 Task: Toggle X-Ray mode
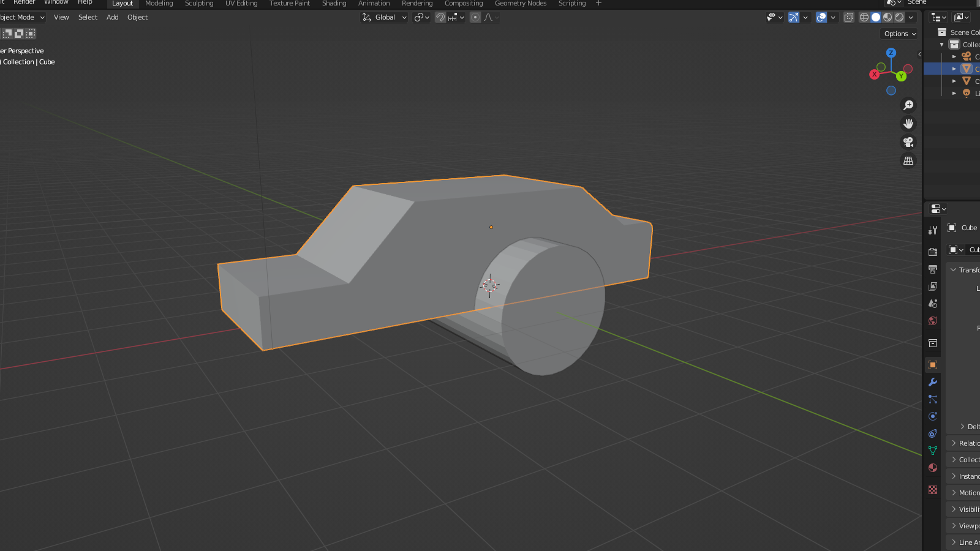(x=848, y=17)
